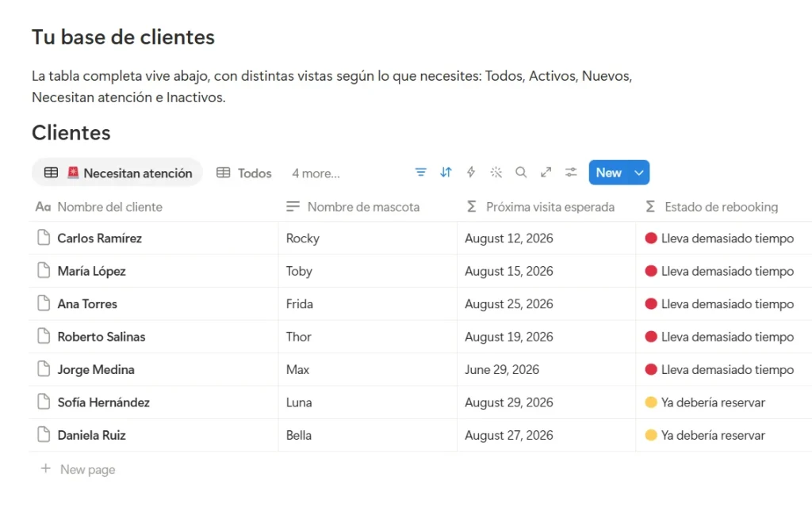Click the blue New button
The height and width of the screenshot is (511, 812).
point(608,173)
